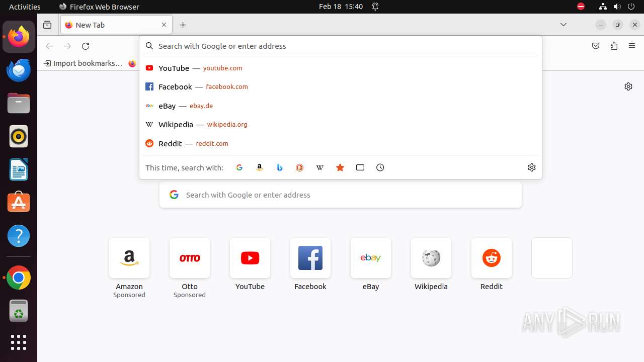Image resolution: width=644 pixels, height=362 pixels.
Task: Search bookmarks using the star icon
Action: pos(340,167)
